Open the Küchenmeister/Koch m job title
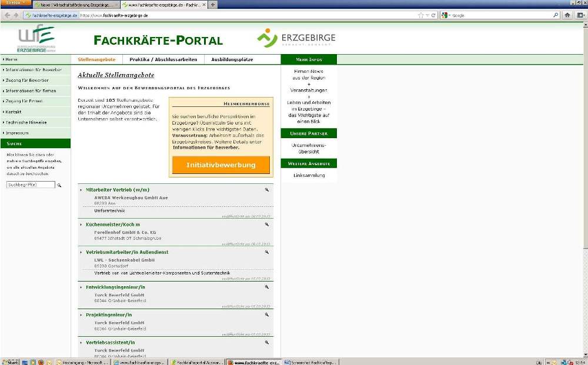 coord(113,225)
